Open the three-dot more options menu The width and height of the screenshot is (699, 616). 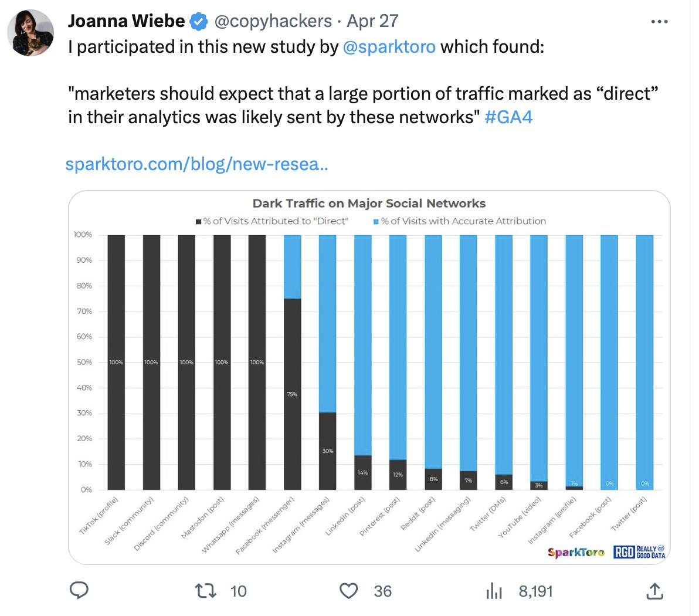pyautogui.click(x=659, y=22)
